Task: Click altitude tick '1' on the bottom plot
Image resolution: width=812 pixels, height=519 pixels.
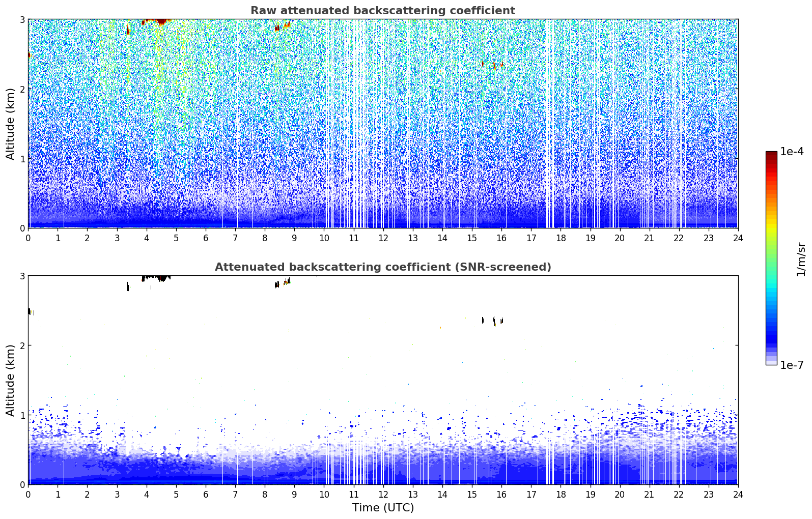Action: [x=22, y=415]
